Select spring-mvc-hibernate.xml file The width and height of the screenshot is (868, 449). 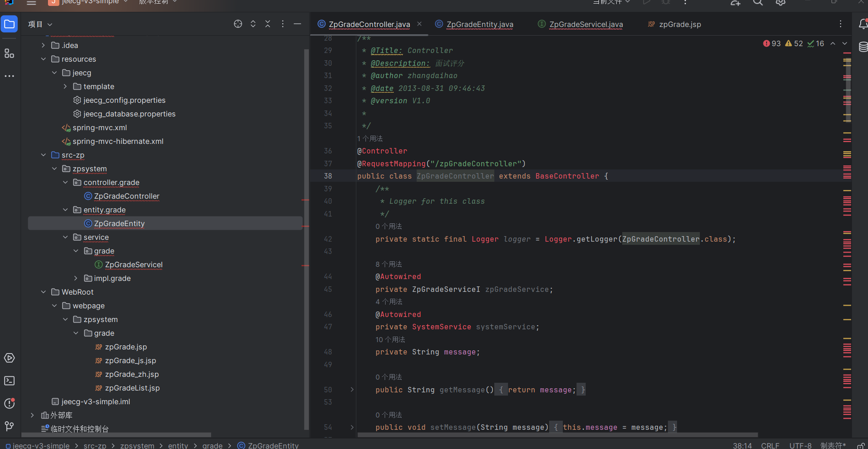(x=118, y=141)
